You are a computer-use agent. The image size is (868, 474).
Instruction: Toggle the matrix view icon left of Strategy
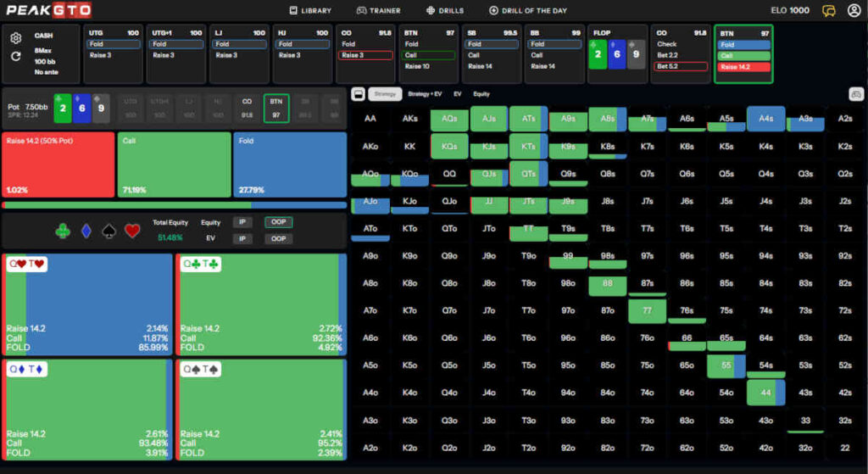(x=359, y=94)
